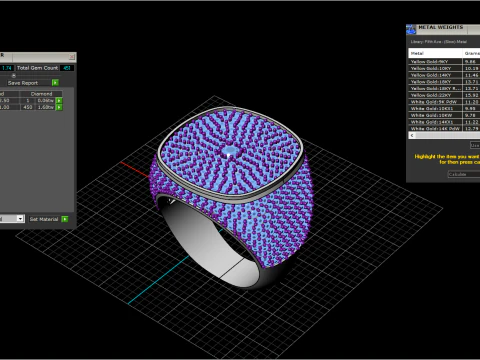Select the '1.68tw' cell
Viewport: 480px width, 360px height.
point(45,107)
